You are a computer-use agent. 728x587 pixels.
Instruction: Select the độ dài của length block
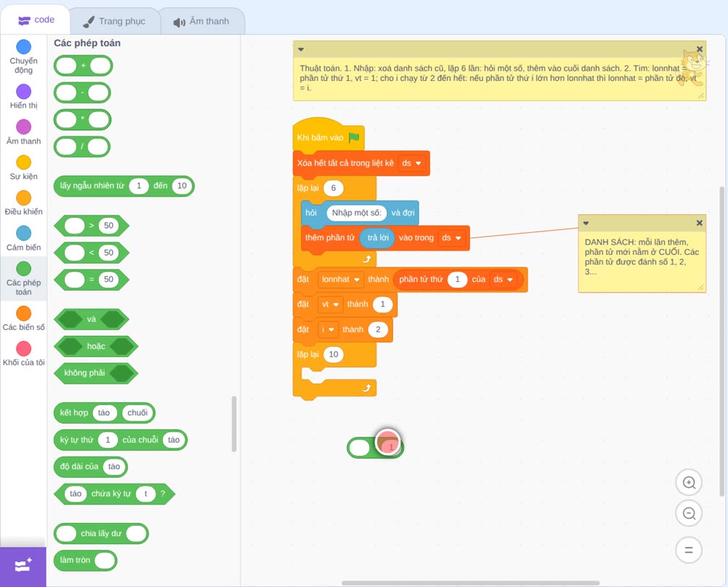point(90,467)
